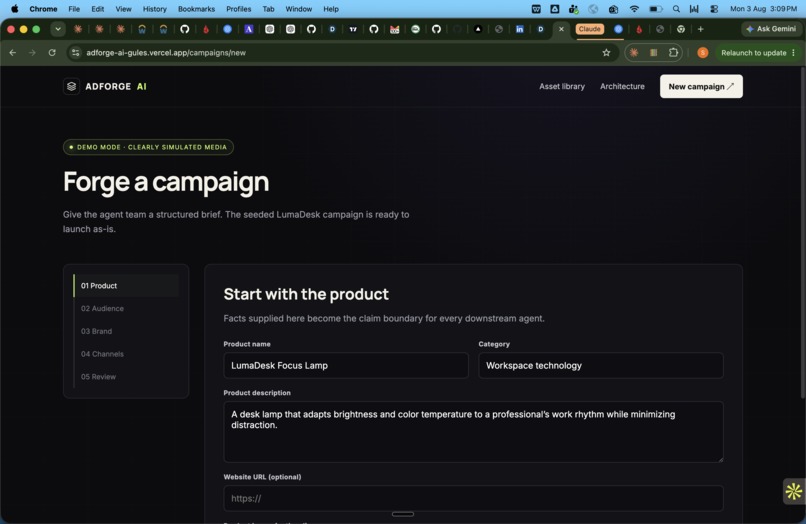Open the Edit menu
This screenshot has width=806, height=524.
click(97, 9)
